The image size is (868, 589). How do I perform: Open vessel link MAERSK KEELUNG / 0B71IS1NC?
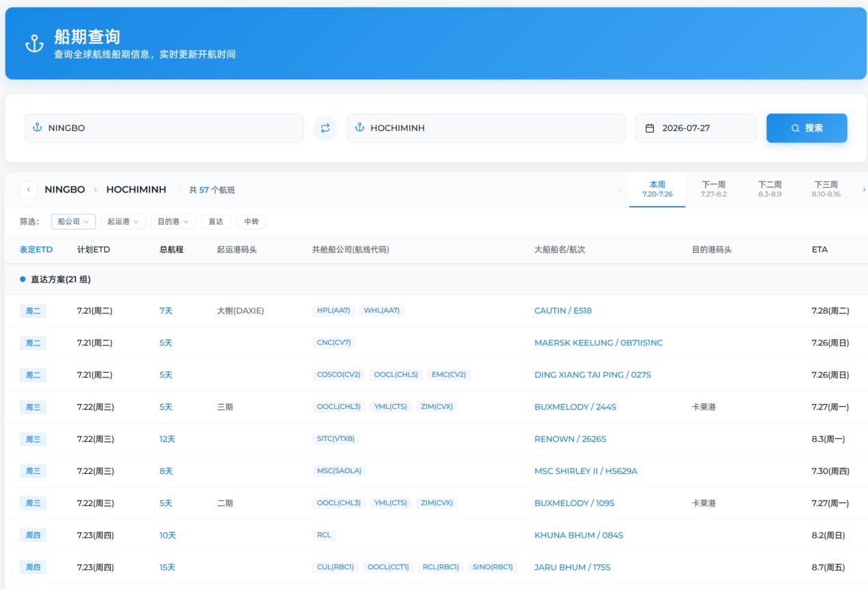click(599, 343)
